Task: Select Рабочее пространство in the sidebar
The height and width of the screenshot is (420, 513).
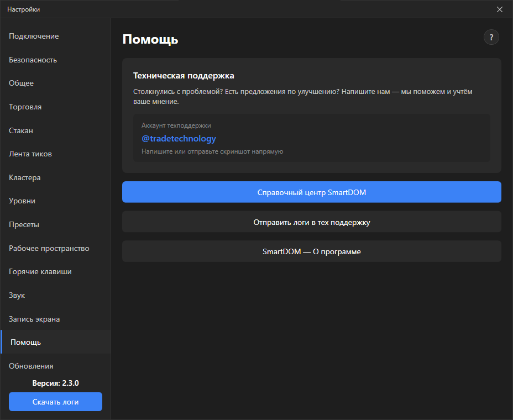Action: (56, 248)
